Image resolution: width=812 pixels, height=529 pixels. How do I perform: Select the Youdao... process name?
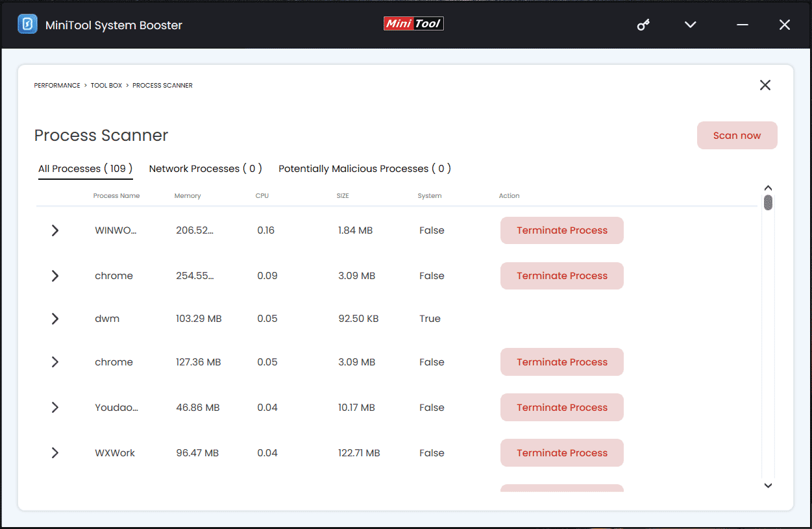(x=117, y=408)
